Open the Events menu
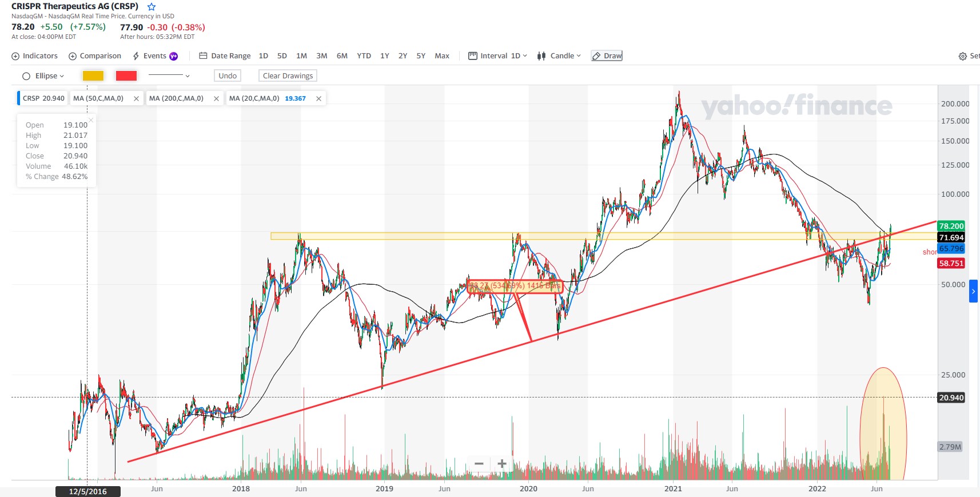This screenshot has height=497, width=980. (155, 56)
